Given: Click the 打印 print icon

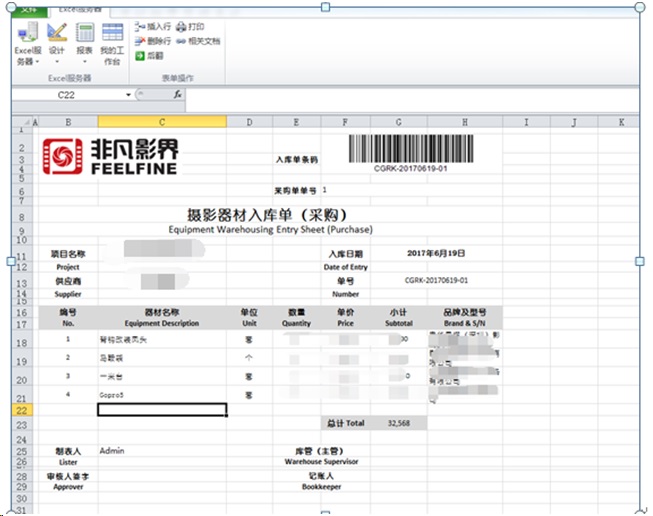Looking at the screenshot, I should click(x=190, y=27).
